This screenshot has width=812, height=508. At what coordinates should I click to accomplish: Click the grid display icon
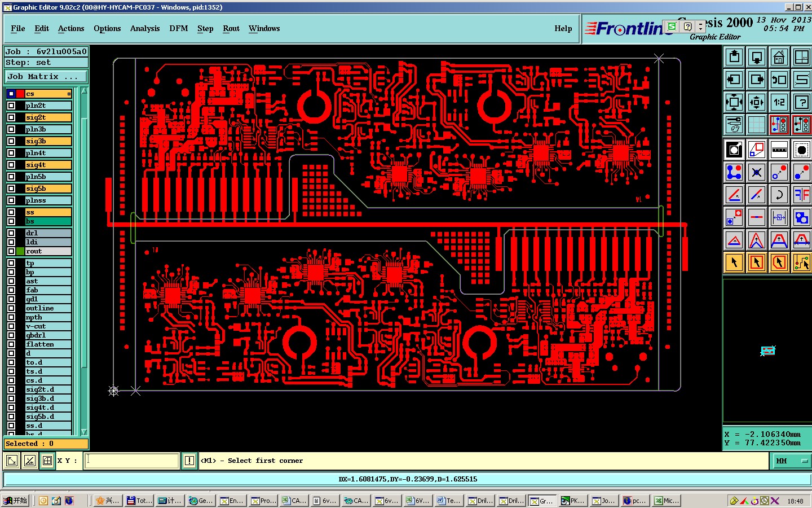click(757, 125)
